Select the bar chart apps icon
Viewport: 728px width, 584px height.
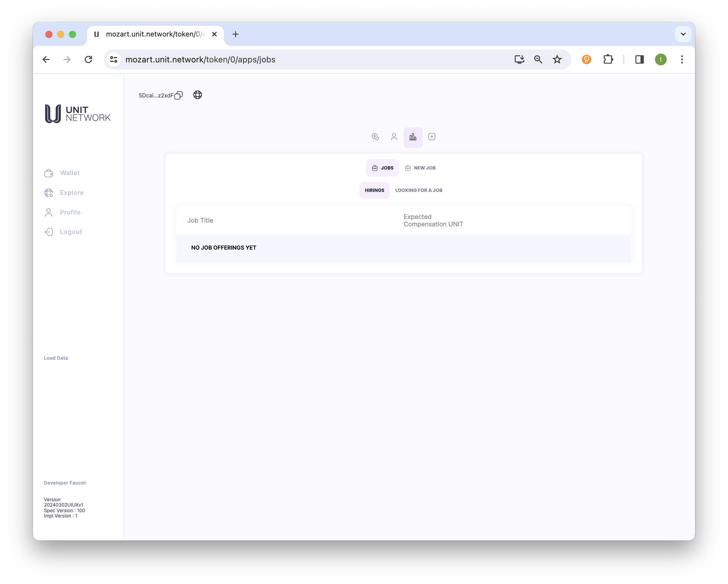(x=413, y=137)
